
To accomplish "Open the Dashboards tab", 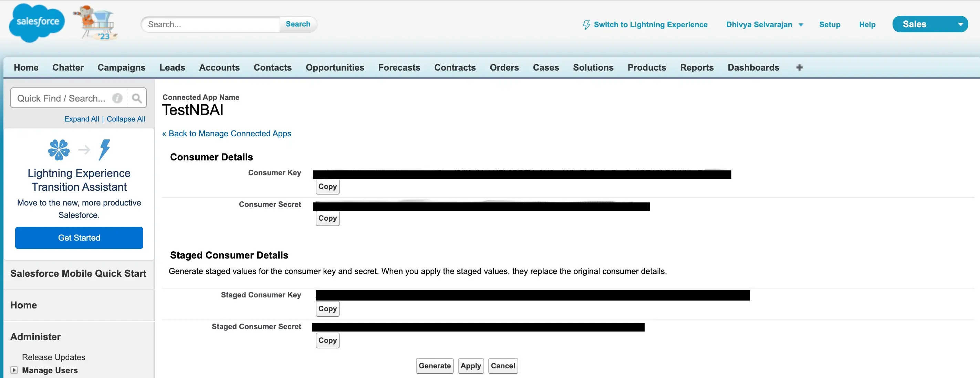I will [x=753, y=67].
